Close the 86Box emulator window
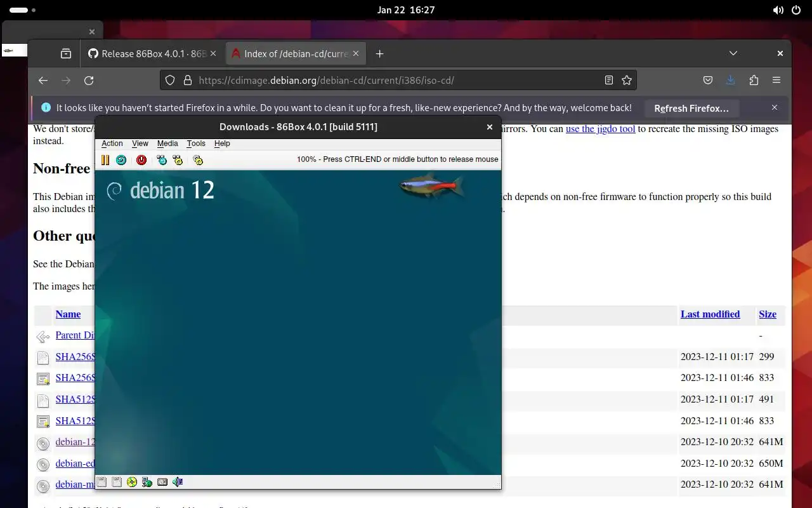The image size is (812, 508). pyautogui.click(x=490, y=127)
